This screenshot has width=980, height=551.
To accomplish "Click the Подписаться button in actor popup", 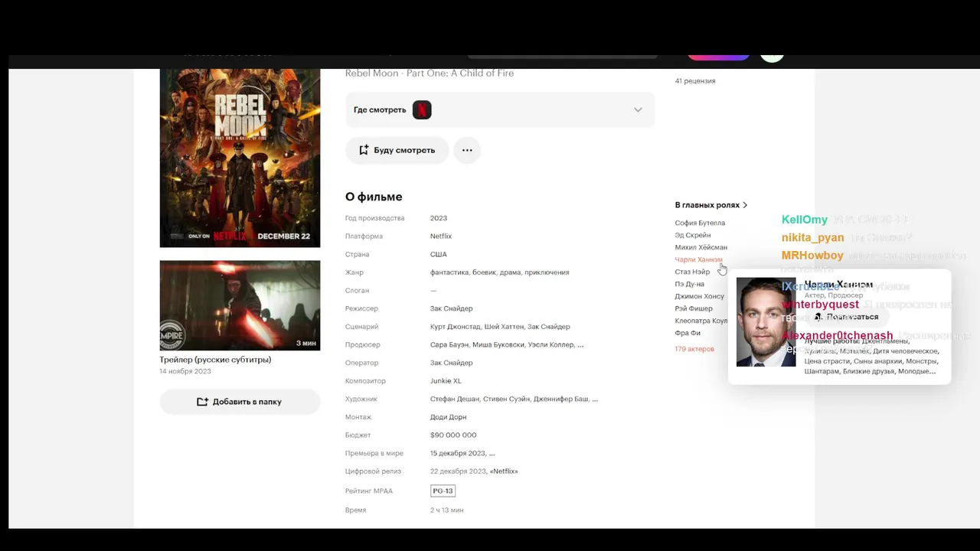I will click(846, 317).
